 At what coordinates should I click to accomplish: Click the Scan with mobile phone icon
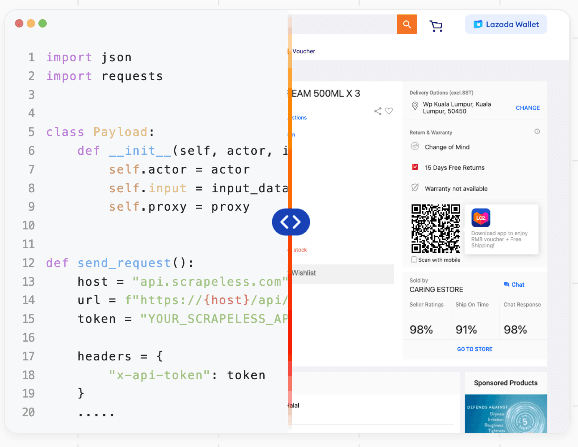point(414,260)
